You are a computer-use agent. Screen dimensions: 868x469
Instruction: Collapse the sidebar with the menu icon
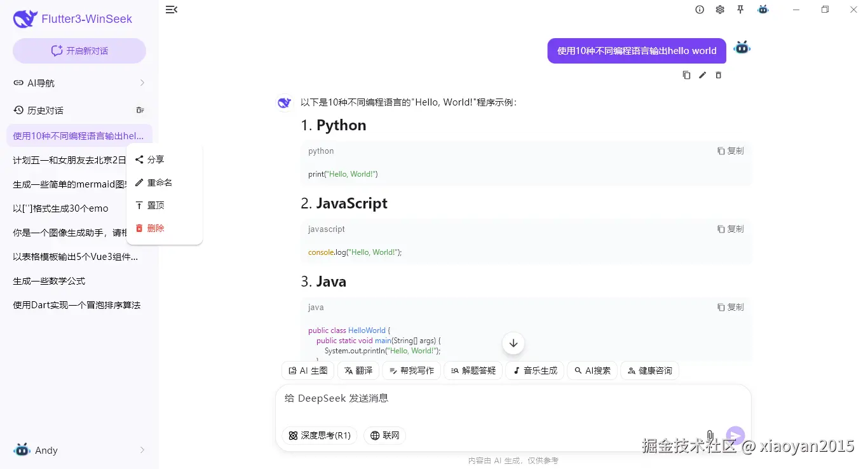point(171,10)
